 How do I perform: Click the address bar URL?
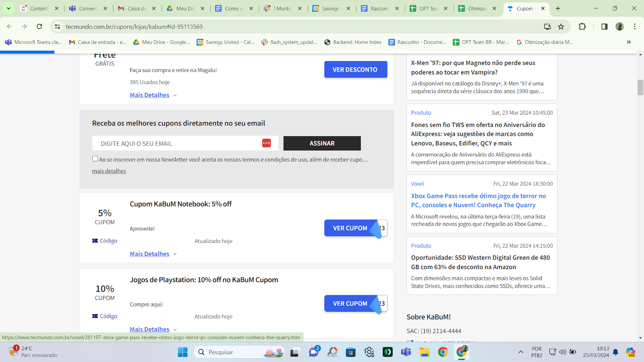(x=134, y=27)
